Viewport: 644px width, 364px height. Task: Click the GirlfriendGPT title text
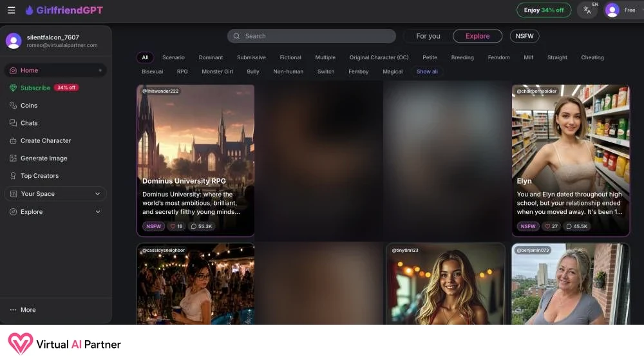point(70,10)
